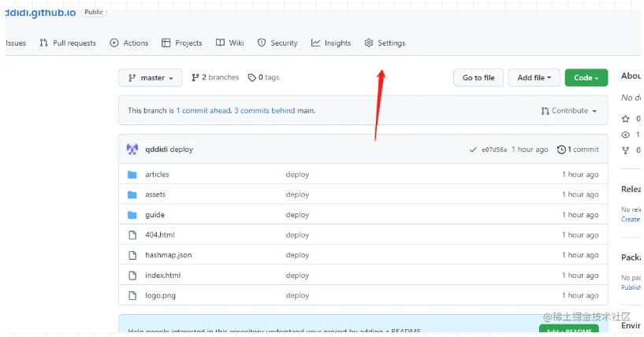Open the 1 commit ahead link

[203, 110]
